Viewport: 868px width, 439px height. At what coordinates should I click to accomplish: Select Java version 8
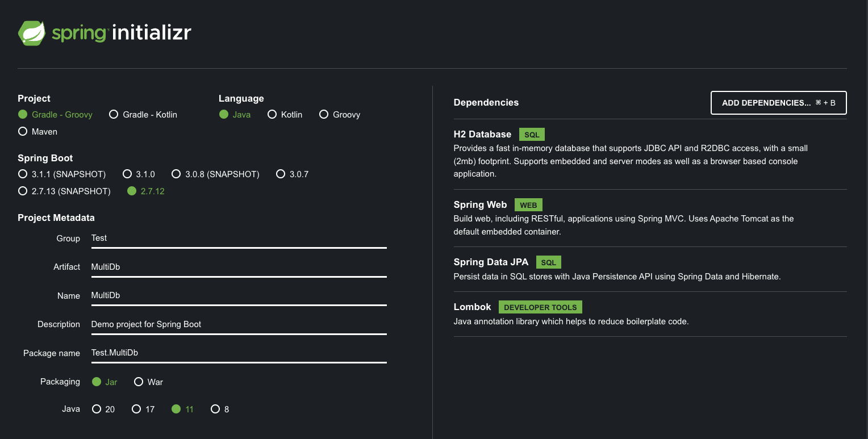[220, 409]
